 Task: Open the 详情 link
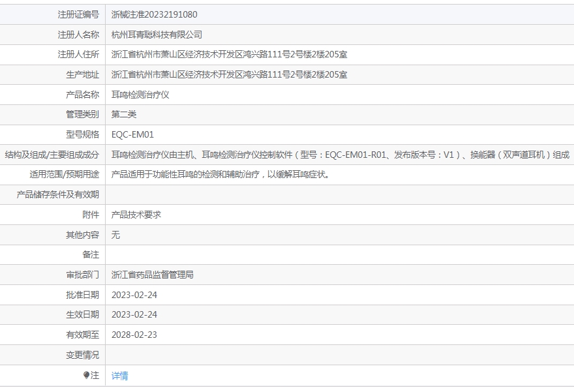point(120,376)
